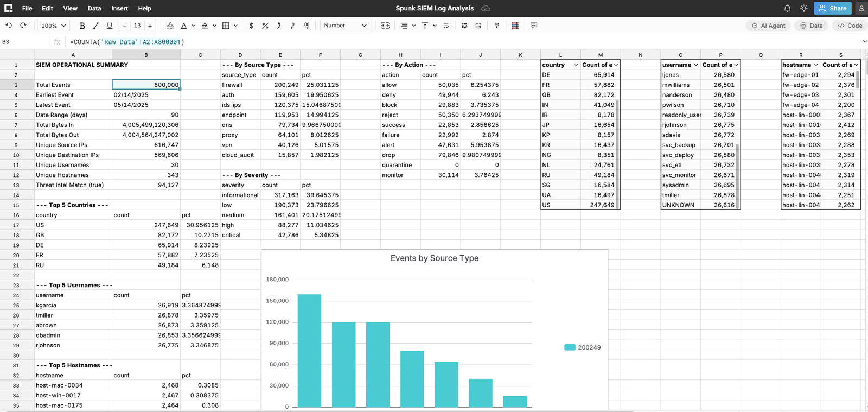Click the 200249 chart legend entry

[x=583, y=347]
